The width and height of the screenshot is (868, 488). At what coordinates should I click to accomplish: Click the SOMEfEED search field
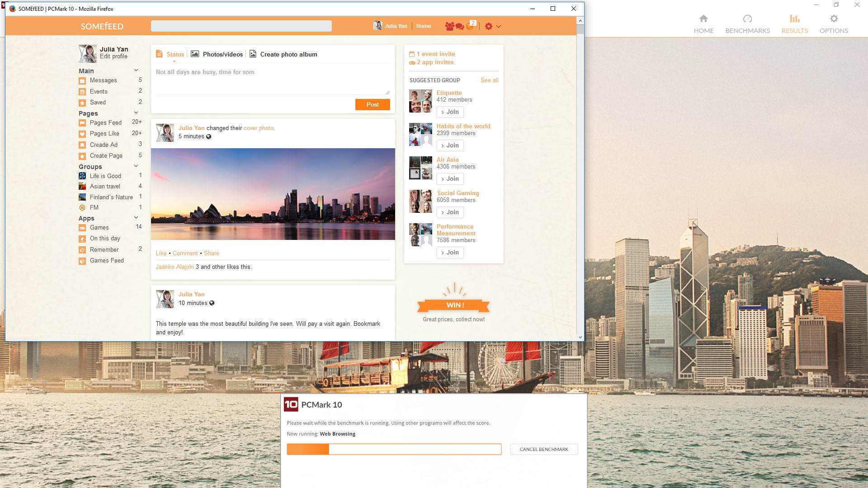coord(241,26)
